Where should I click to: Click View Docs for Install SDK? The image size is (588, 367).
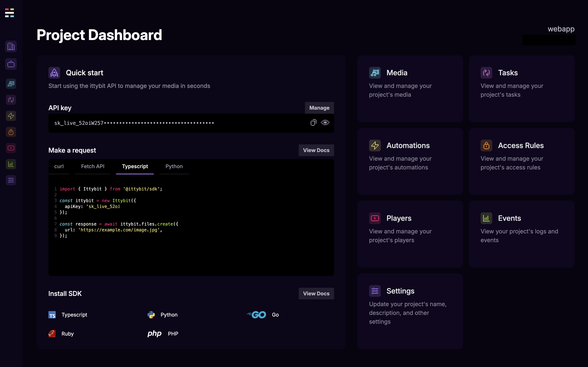point(316,294)
